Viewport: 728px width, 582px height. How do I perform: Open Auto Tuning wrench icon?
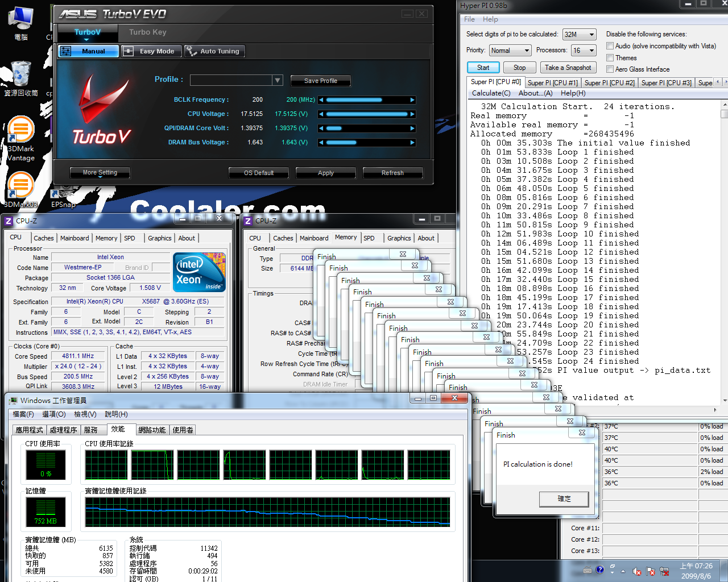pyautogui.click(x=191, y=51)
